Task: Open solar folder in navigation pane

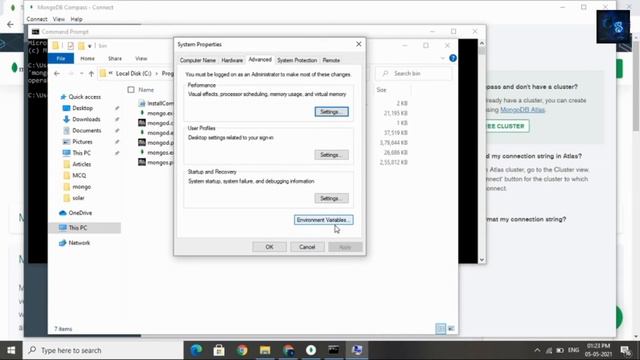Action: click(x=78, y=198)
